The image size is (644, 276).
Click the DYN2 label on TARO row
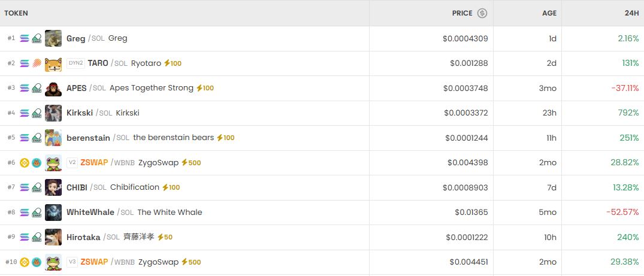75,63
